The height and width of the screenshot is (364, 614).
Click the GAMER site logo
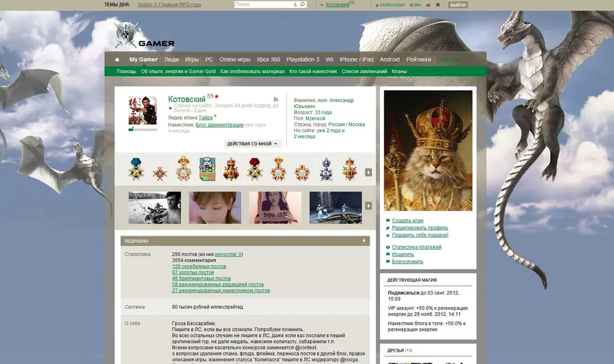pyautogui.click(x=145, y=38)
